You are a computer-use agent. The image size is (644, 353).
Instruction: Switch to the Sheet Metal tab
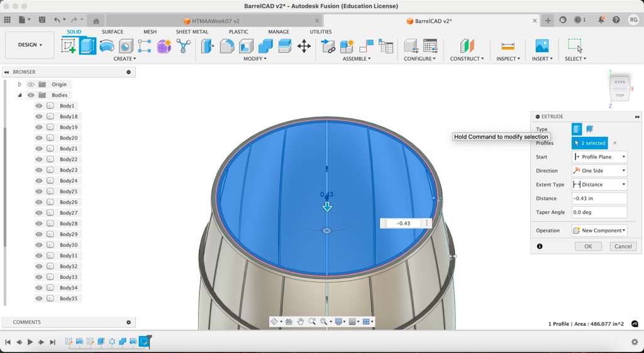[192, 31]
